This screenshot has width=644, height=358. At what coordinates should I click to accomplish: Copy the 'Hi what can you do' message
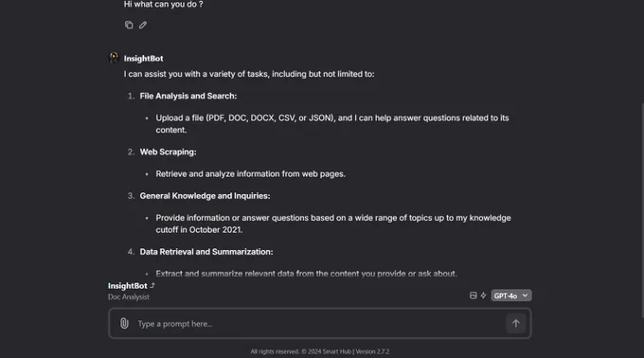click(129, 25)
